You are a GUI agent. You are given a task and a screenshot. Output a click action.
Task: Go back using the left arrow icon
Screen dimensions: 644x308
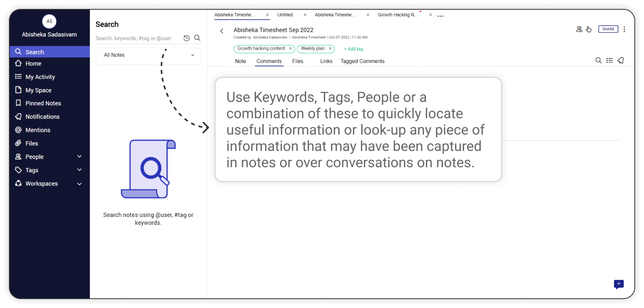click(222, 31)
